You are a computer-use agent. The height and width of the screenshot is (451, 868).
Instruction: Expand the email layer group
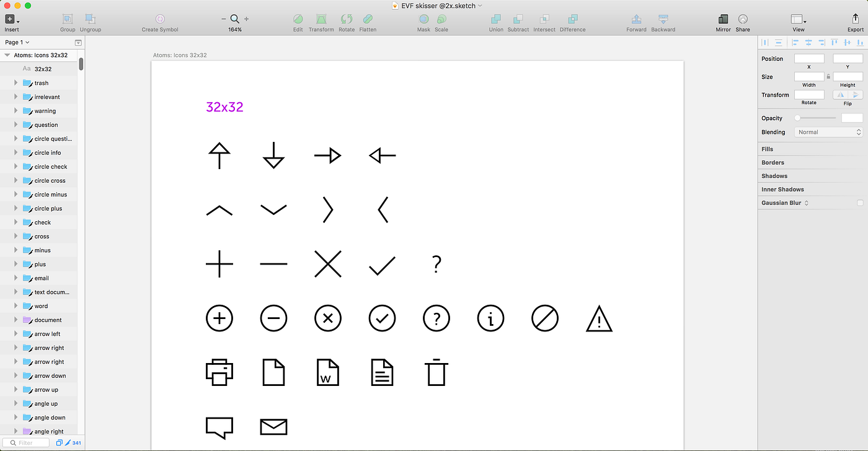click(16, 278)
